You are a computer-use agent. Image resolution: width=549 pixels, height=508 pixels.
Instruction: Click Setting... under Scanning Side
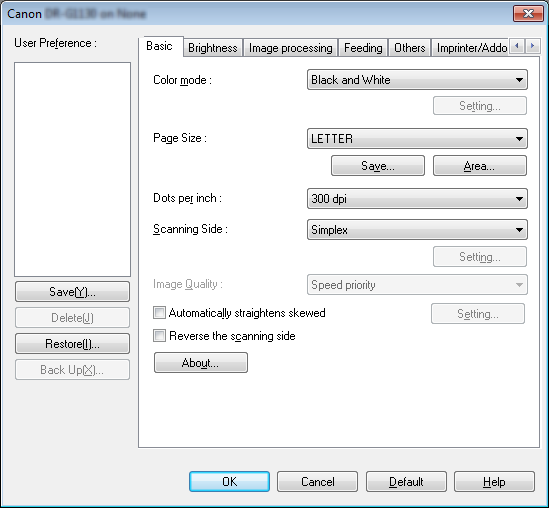coord(480,257)
